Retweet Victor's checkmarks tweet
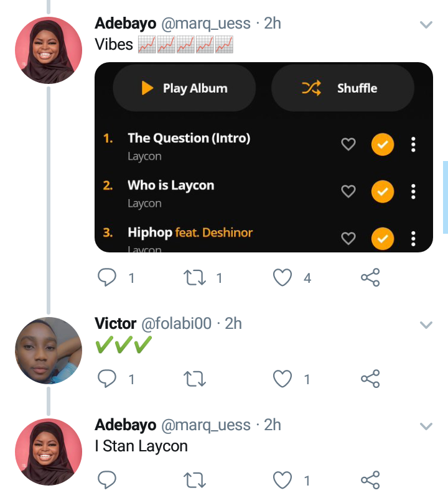Image resolution: width=448 pixels, height=493 pixels. tap(195, 379)
